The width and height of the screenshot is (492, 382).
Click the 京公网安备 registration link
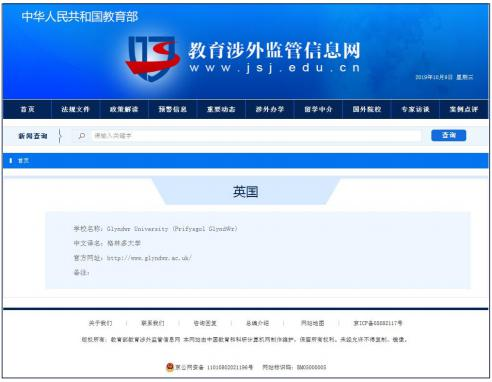click(214, 367)
